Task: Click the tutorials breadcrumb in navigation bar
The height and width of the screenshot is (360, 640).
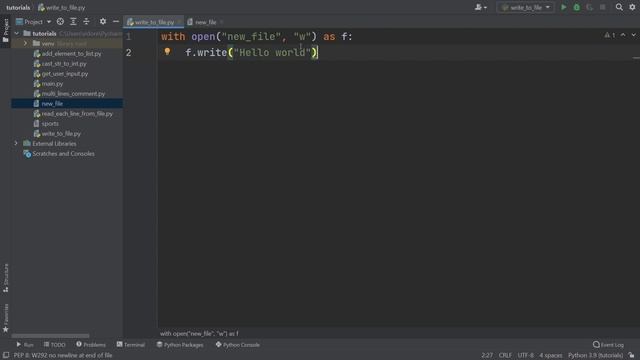Action: [18, 7]
